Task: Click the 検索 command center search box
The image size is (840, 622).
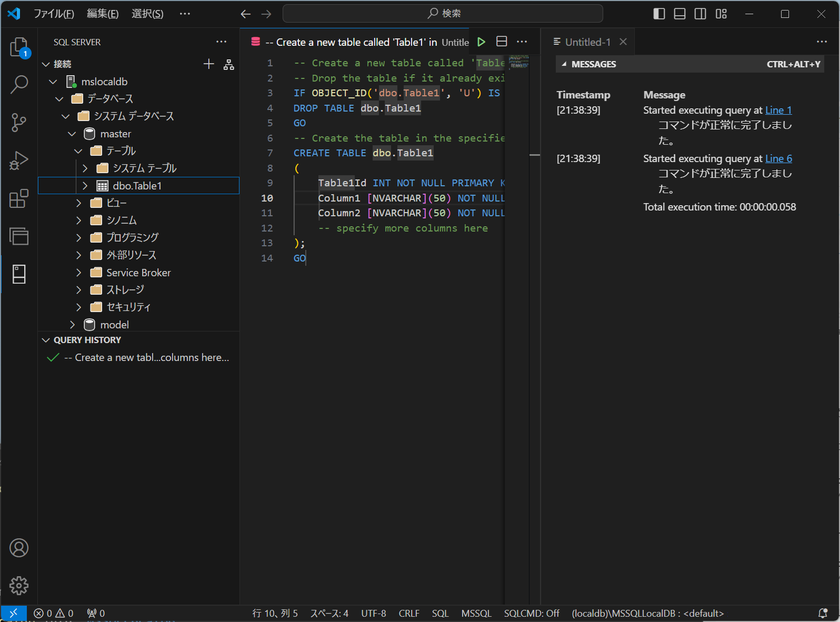Action: 443,14
